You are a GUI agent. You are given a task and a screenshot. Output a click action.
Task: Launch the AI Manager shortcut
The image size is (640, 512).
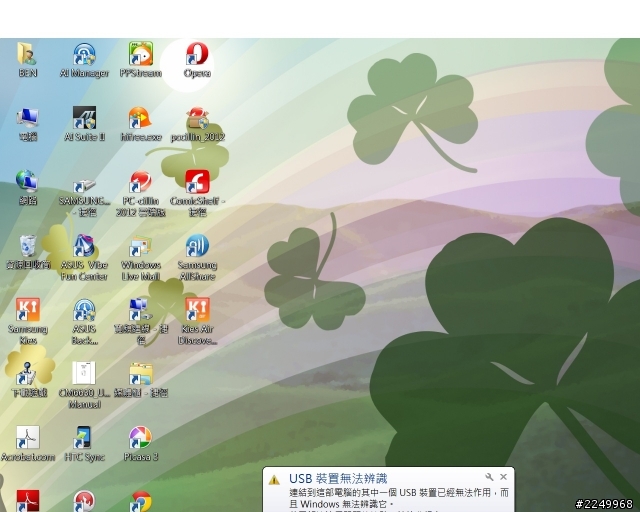pos(84,54)
